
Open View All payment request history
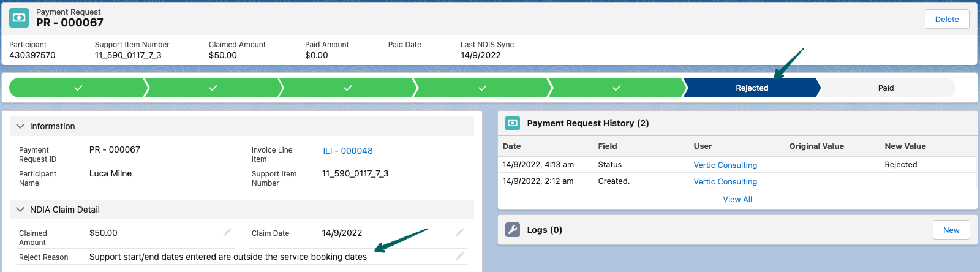(737, 199)
